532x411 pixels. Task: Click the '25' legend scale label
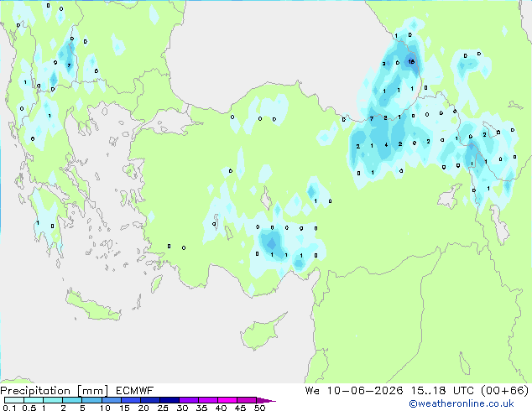163,408
